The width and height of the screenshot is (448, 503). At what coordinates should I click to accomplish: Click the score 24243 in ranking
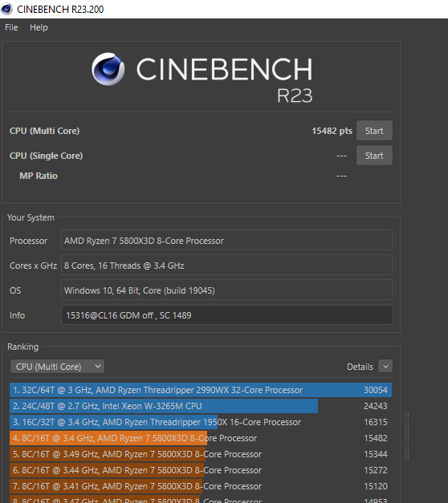[376, 406]
